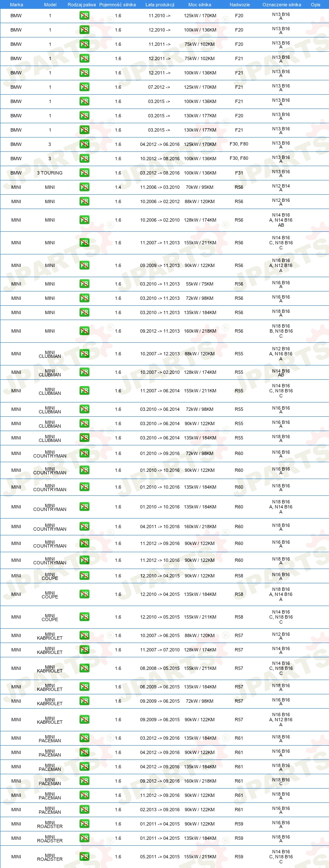
Task: Click fuel icon in PACEMAN 09.2012 -> 09.2016 row
Action: 84,781
